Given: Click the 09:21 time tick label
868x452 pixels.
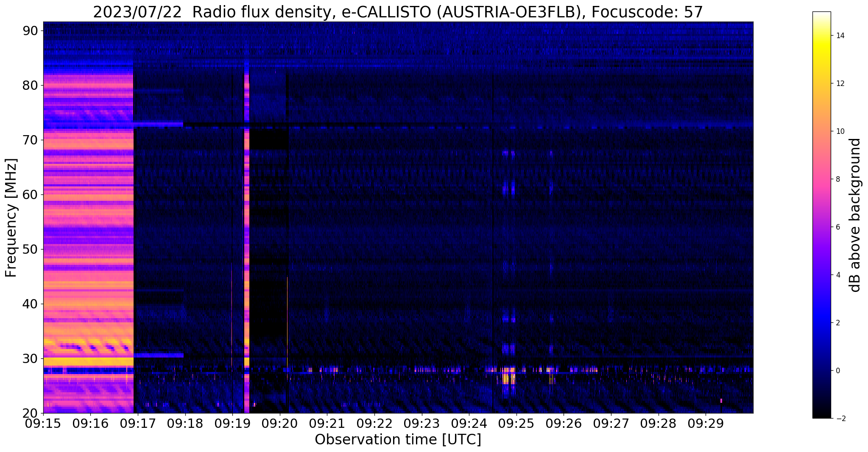Looking at the screenshot, I should [x=327, y=423].
